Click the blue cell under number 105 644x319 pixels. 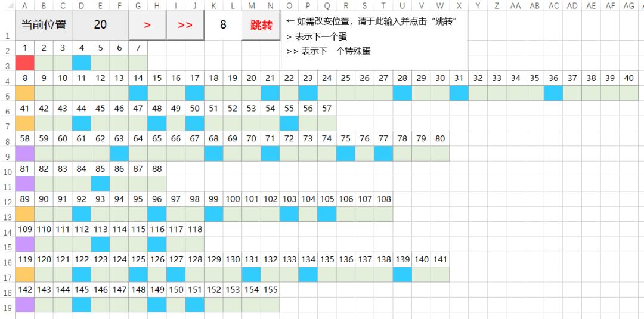327,214
